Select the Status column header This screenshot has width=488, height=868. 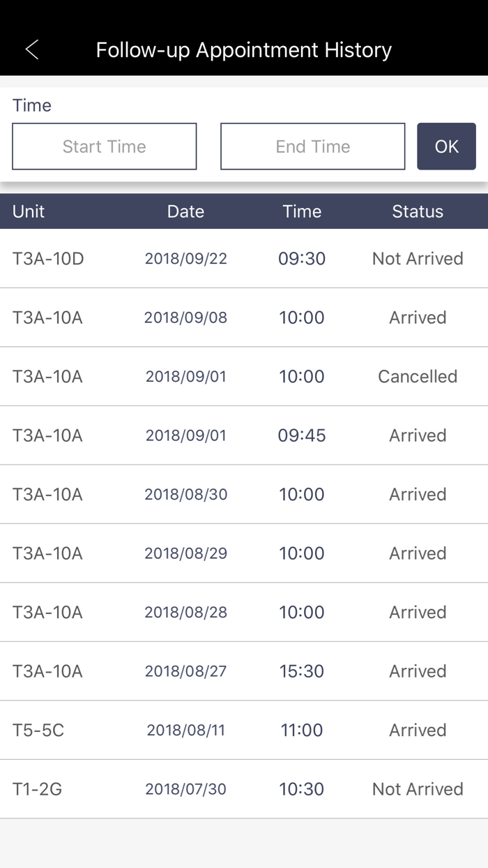pos(417,211)
